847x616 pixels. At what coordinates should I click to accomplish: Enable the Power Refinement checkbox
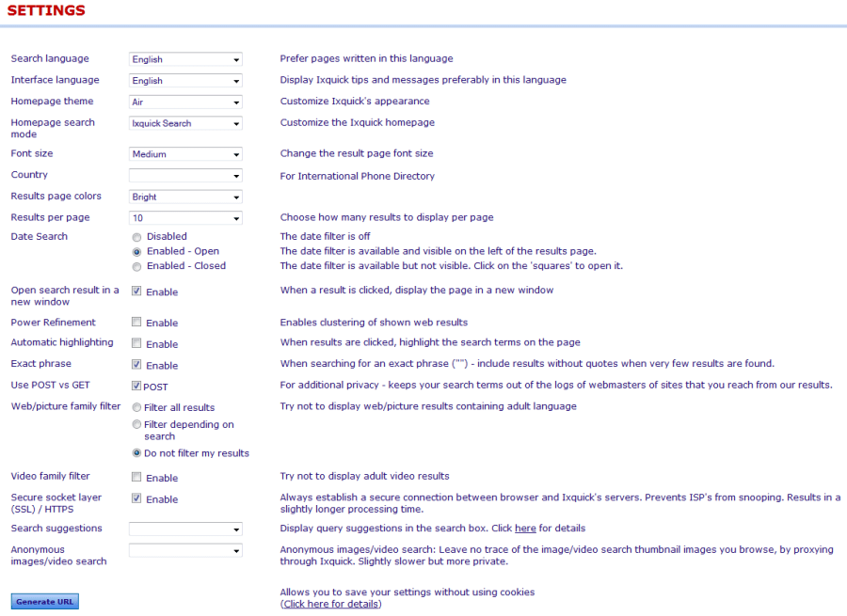pyautogui.click(x=136, y=323)
